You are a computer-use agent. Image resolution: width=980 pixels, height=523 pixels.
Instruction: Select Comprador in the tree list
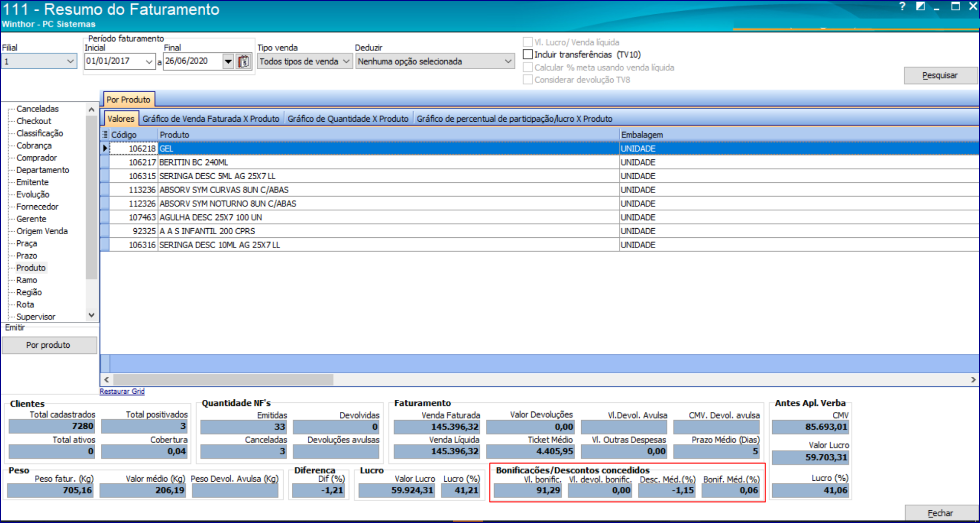tap(36, 157)
